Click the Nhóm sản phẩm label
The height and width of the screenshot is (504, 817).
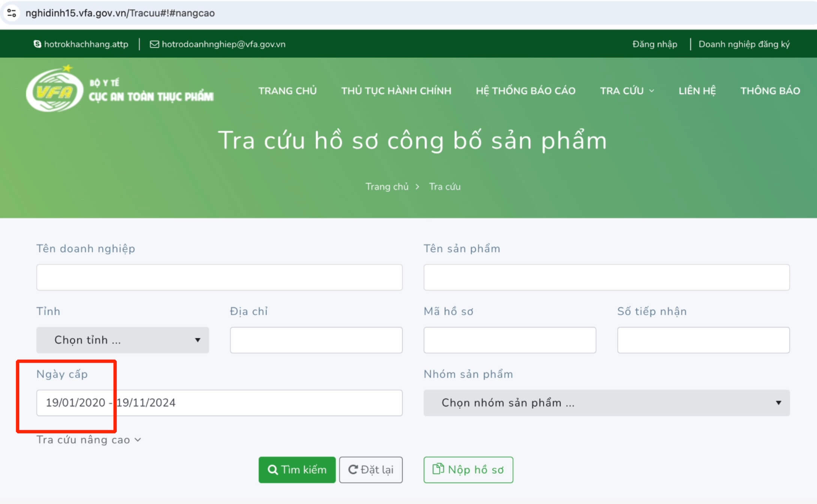click(x=468, y=374)
